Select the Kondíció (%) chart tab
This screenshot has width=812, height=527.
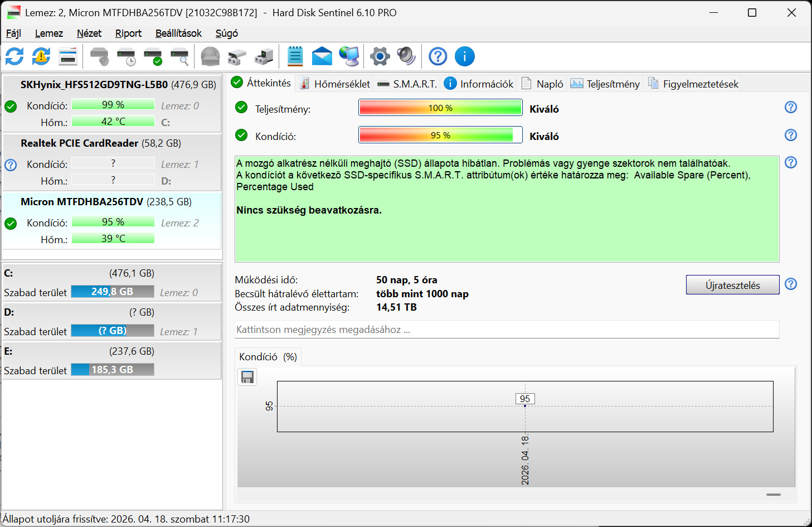pyautogui.click(x=268, y=357)
